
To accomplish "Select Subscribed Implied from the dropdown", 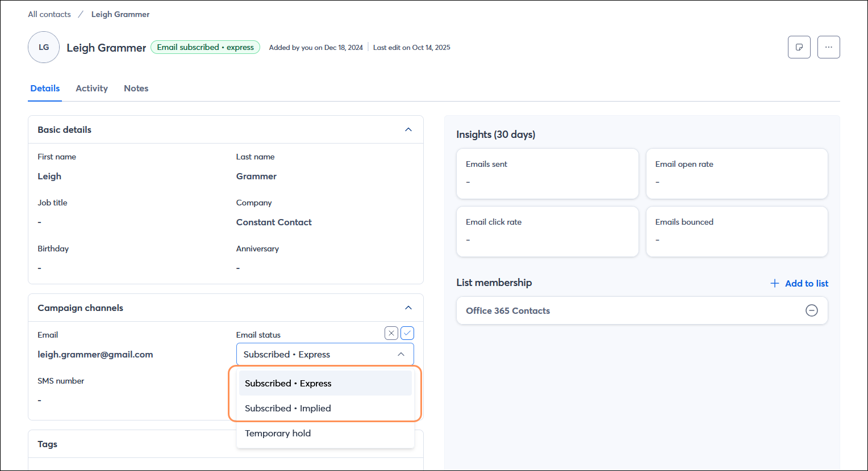I will pyautogui.click(x=288, y=408).
